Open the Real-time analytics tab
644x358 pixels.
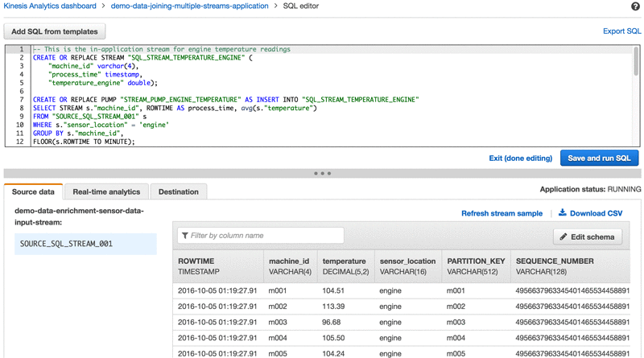pyautogui.click(x=106, y=192)
